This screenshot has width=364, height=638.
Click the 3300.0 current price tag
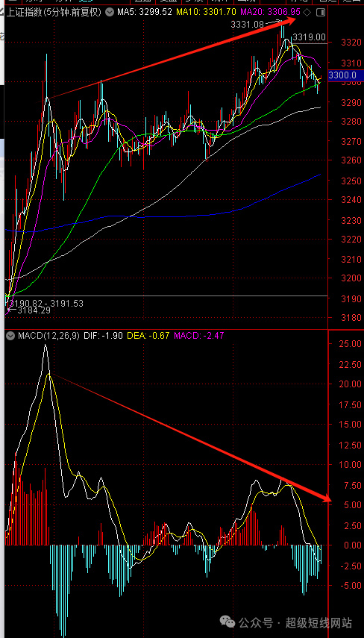pyautogui.click(x=343, y=75)
